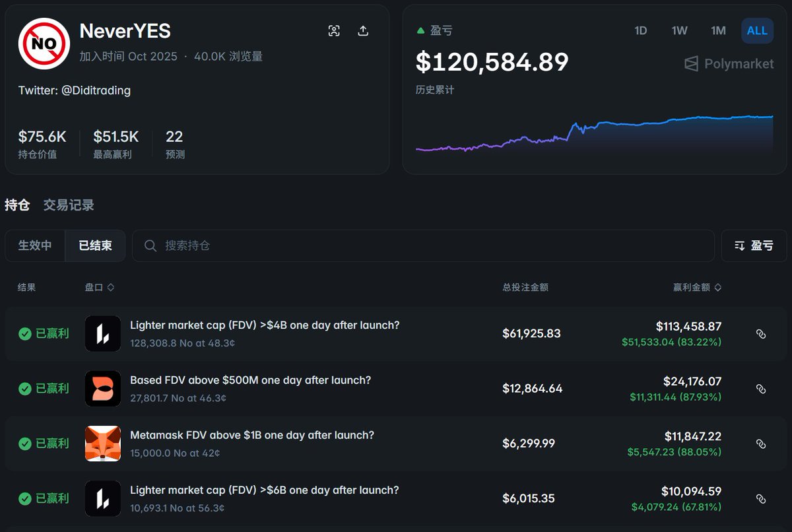
Task: Click the 结果 column header
Action: click(x=26, y=287)
